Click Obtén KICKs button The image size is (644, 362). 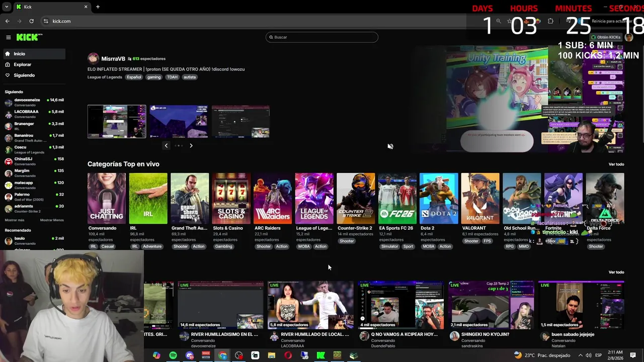(606, 37)
